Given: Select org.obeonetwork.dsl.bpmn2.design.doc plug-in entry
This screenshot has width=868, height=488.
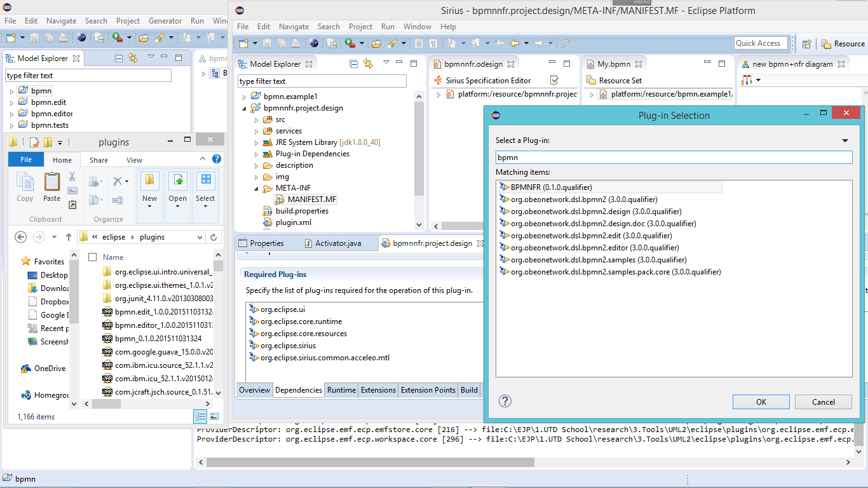Looking at the screenshot, I should [597, 224].
